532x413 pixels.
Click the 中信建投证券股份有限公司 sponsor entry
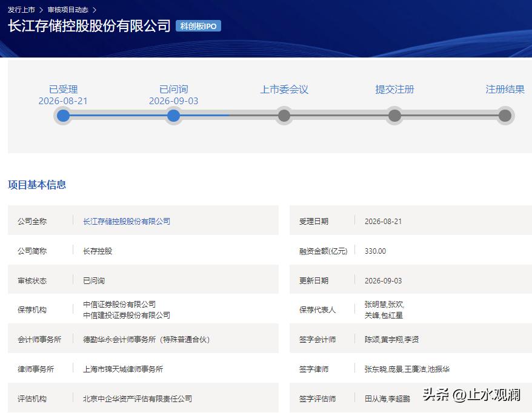coord(127,315)
